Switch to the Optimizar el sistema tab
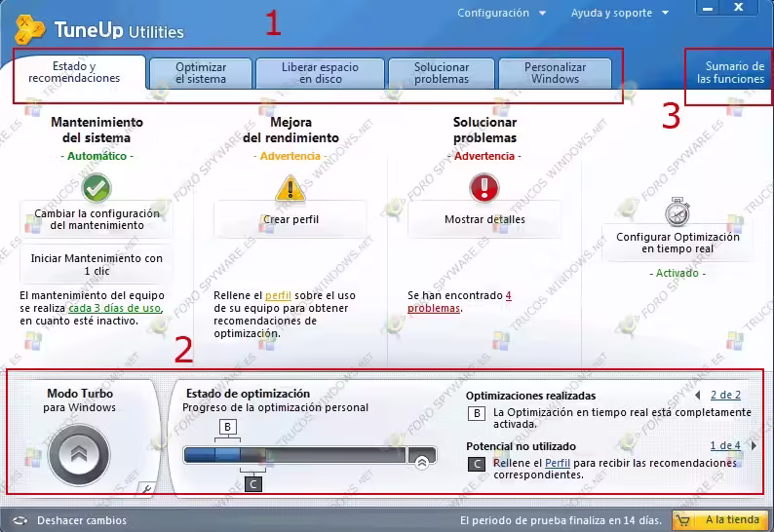 [x=201, y=73]
